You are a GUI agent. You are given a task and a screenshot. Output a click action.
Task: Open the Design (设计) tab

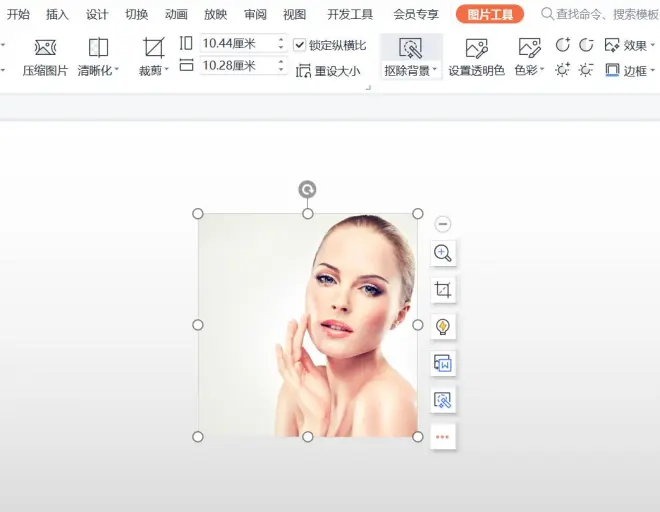point(97,14)
